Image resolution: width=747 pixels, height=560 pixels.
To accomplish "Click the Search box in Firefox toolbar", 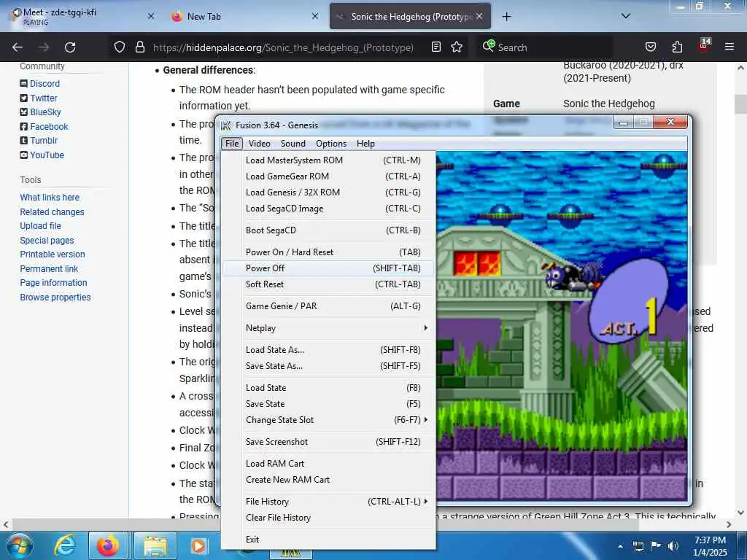I will click(x=543, y=47).
